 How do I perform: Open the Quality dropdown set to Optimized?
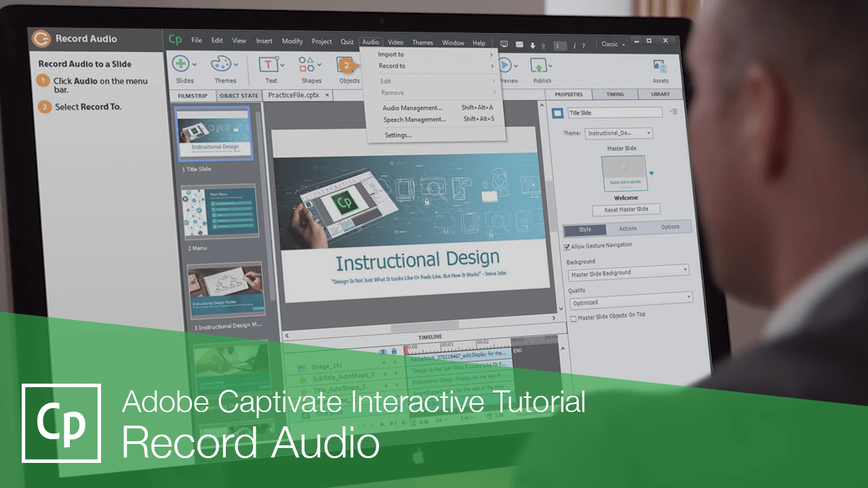[x=631, y=300]
